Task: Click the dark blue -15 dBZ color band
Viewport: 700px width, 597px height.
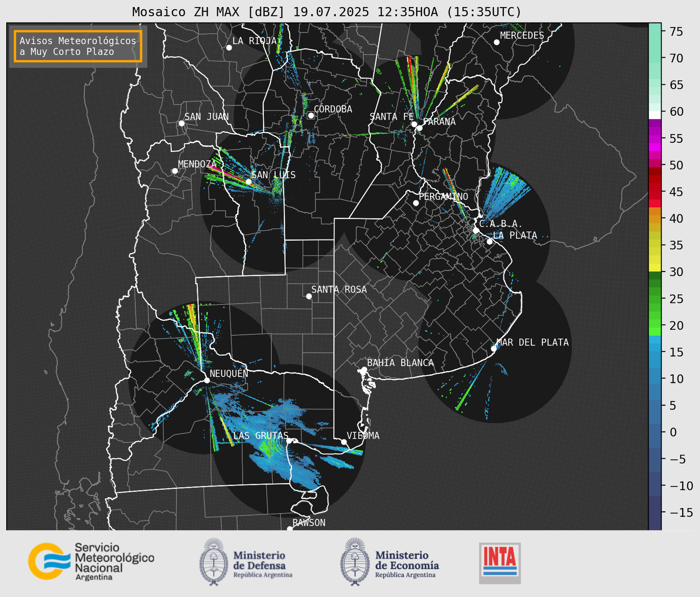Action: click(655, 513)
